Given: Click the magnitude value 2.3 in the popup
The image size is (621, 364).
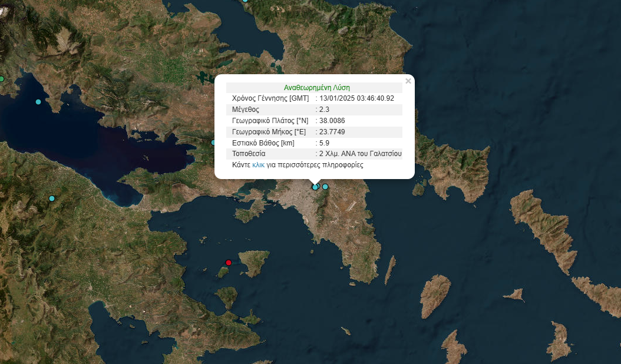Looking at the screenshot, I should click(324, 110).
